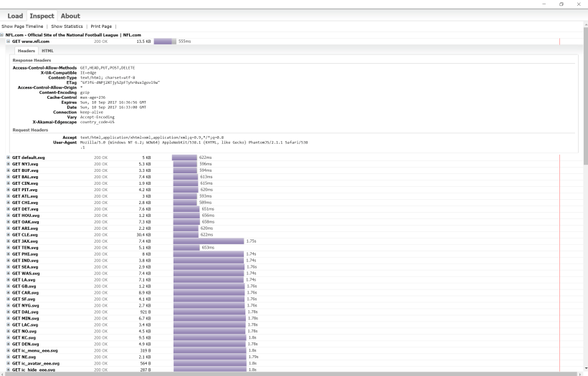Image resolution: width=588 pixels, height=376 pixels.
Task: Expand the GET default.svg request
Action: click(9, 157)
